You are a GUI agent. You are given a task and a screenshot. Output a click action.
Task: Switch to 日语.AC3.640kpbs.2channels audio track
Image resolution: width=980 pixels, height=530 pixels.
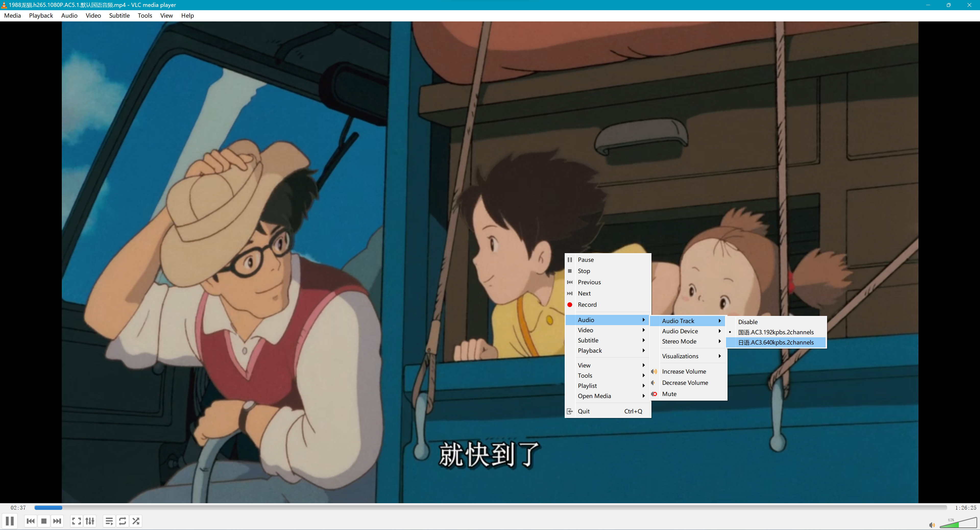pos(776,342)
